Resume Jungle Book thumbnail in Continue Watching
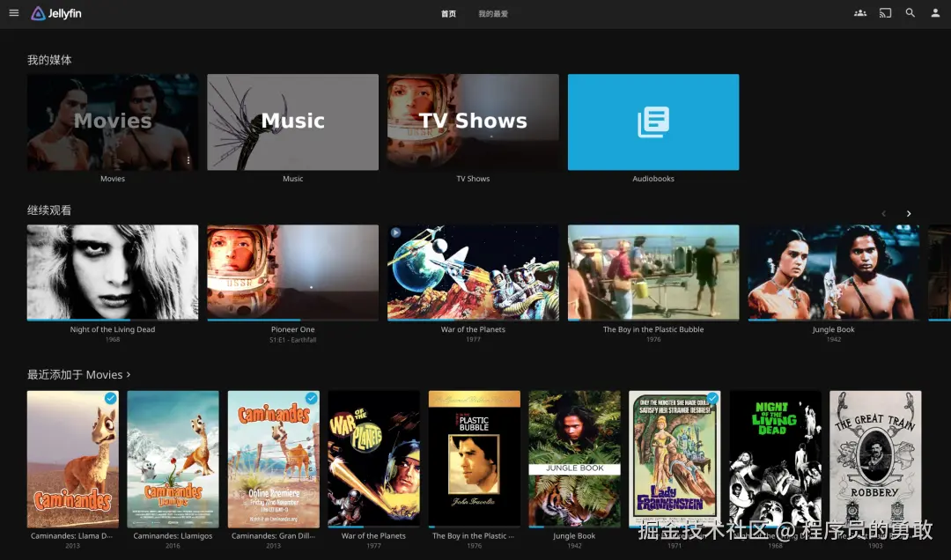The image size is (951, 560). pos(833,272)
